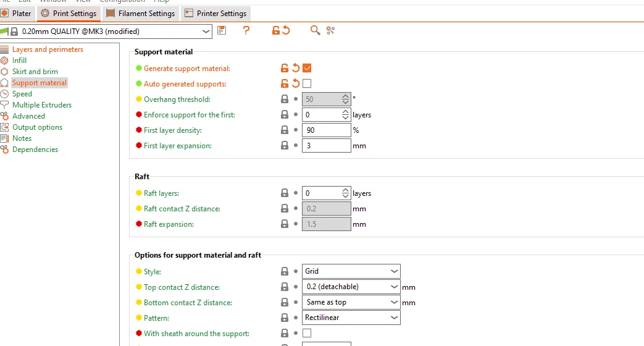Enable With sheath around the support

pos(307,333)
